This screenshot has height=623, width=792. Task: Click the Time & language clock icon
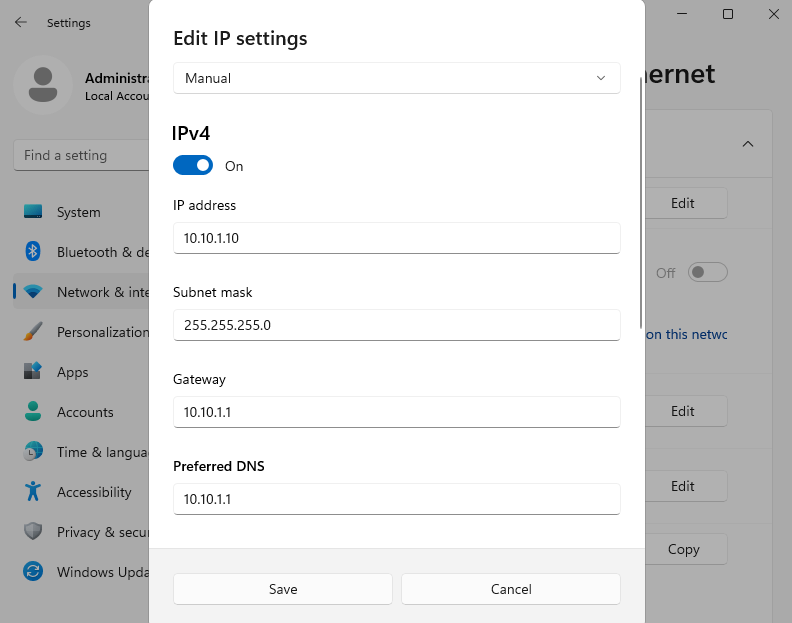coord(33,452)
